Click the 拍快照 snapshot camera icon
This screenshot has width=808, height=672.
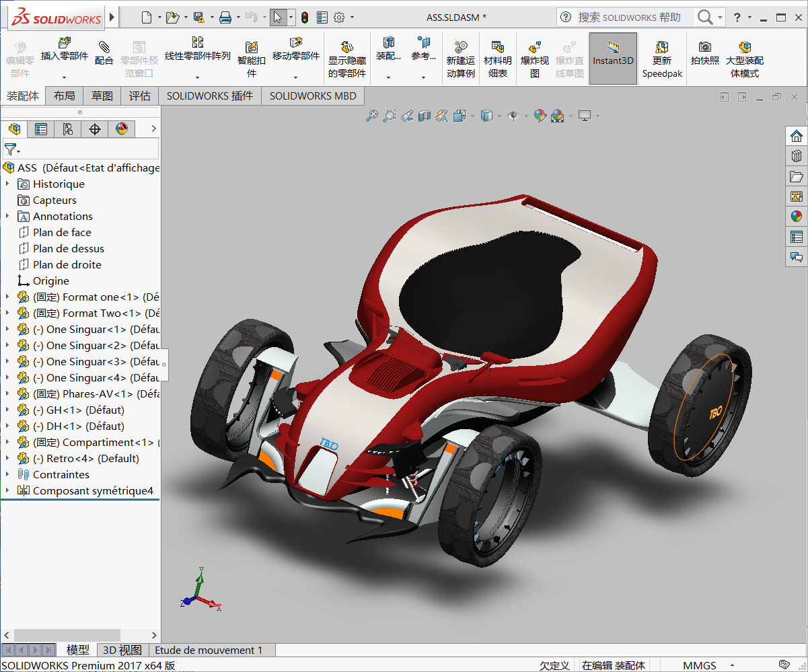(x=704, y=47)
